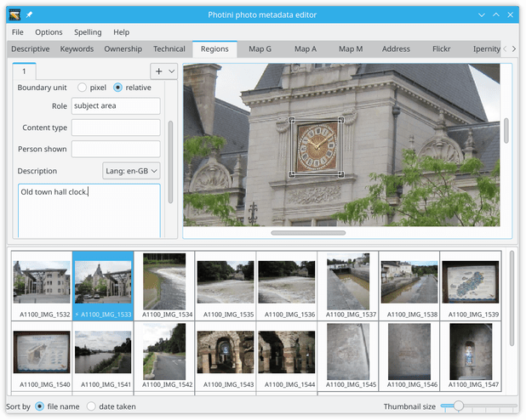The image size is (526, 420).
Task: Sort thumbnails by file name
Action: tap(40, 406)
